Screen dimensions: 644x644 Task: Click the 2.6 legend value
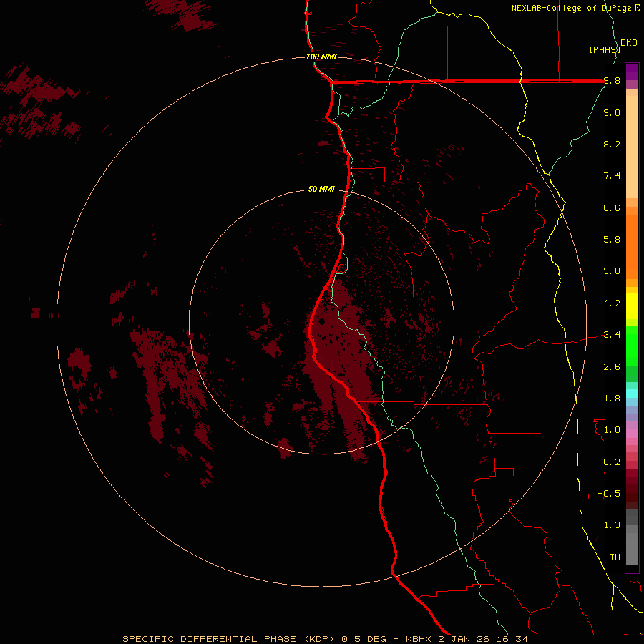(x=612, y=367)
